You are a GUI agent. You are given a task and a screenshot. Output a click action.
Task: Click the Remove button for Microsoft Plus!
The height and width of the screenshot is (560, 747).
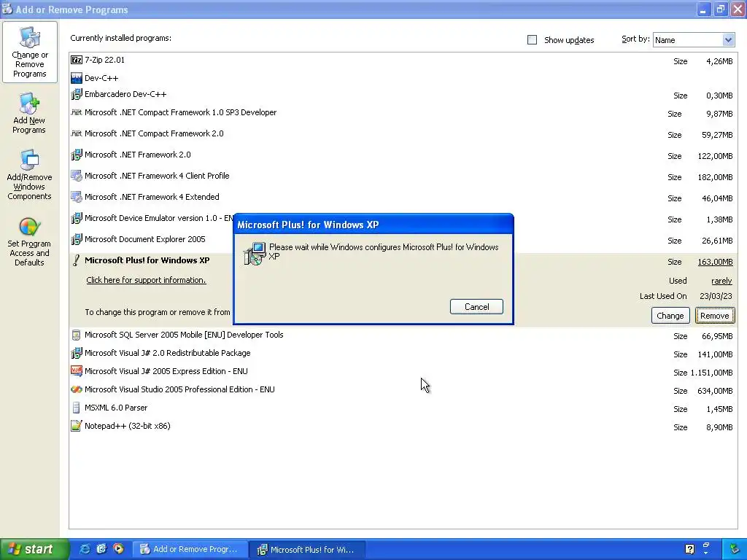[x=715, y=316]
